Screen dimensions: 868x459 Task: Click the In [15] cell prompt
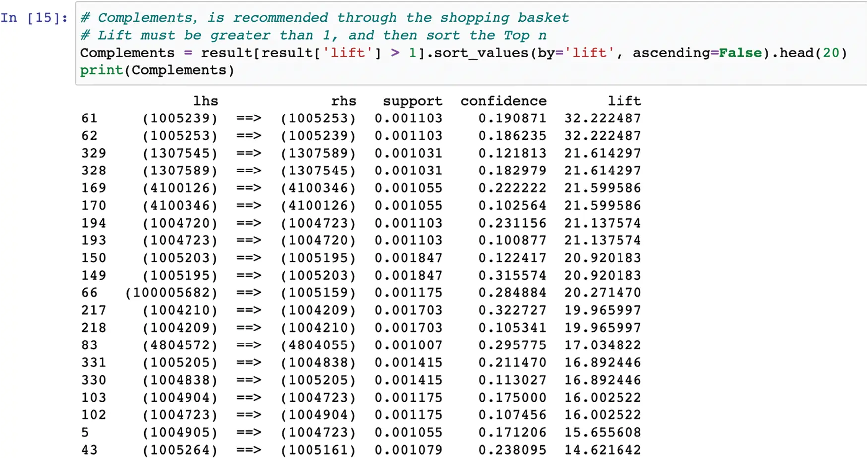pyautogui.click(x=34, y=18)
